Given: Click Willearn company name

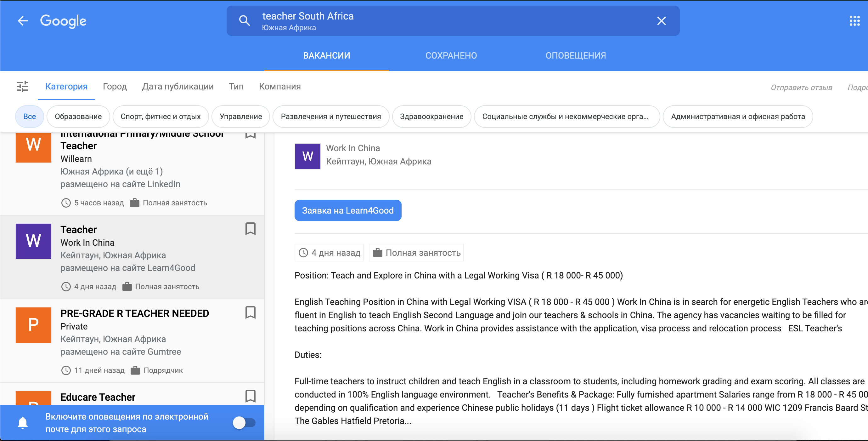Looking at the screenshot, I should point(76,158).
